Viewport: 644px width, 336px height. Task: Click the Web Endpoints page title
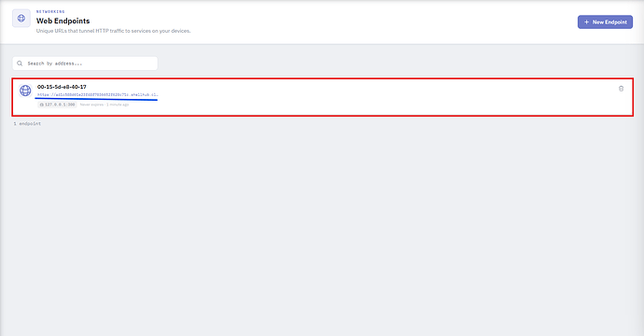pos(63,21)
